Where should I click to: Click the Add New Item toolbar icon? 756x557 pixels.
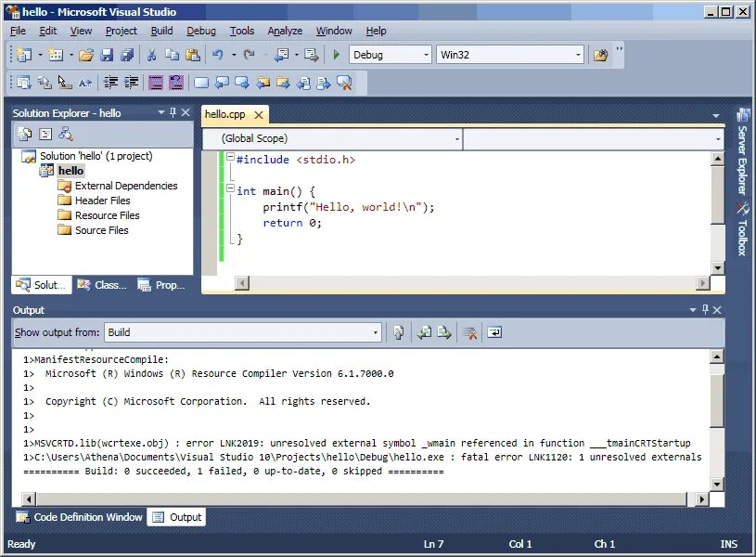click(56, 55)
